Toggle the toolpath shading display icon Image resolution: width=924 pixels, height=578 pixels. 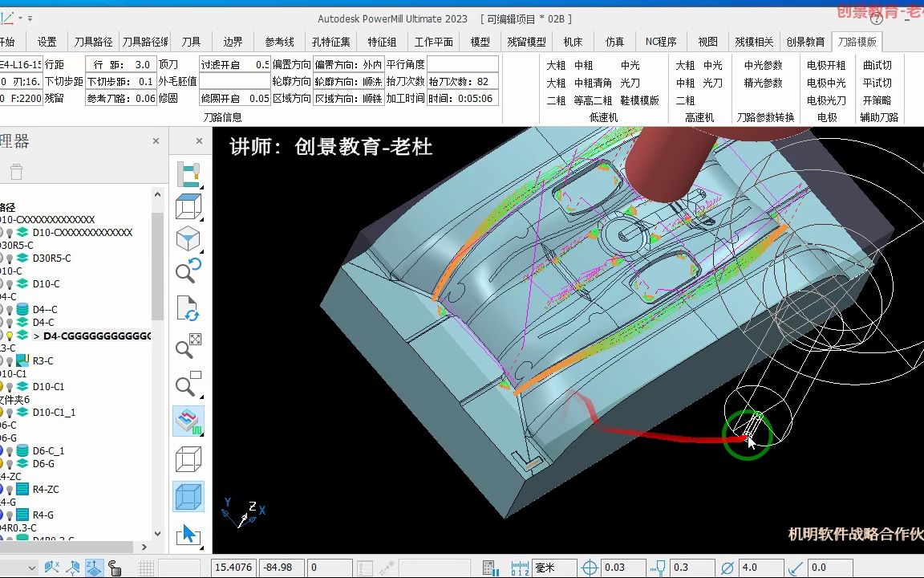tap(188, 421)
